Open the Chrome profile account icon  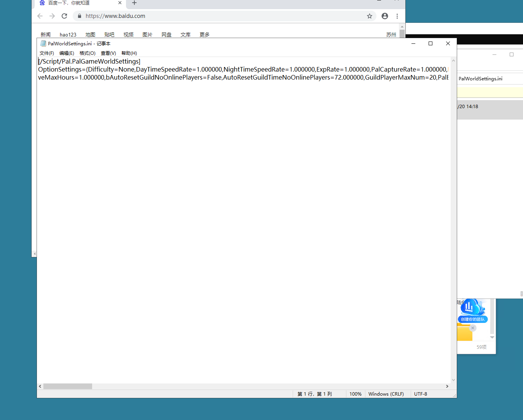[x=385, y=16]
